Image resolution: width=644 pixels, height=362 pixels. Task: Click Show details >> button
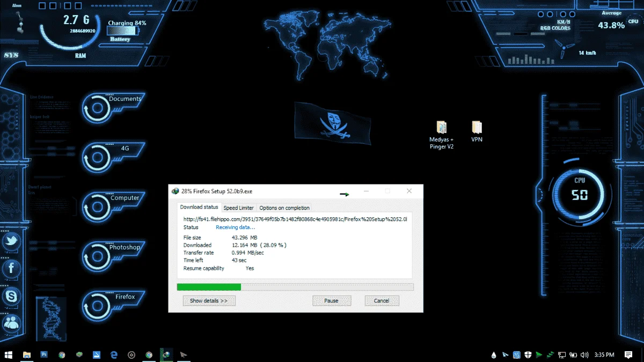209,301
